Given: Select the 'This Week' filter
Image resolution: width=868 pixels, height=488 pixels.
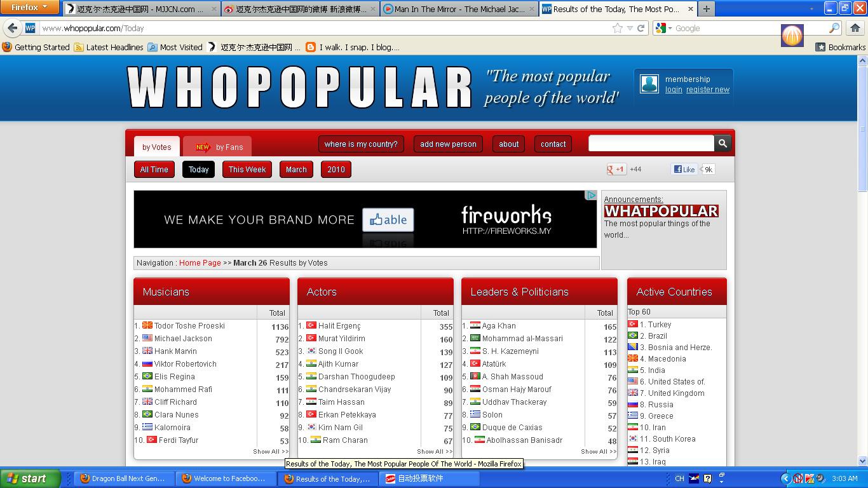Looking at the screenshot, I should (x=247, y=170).
